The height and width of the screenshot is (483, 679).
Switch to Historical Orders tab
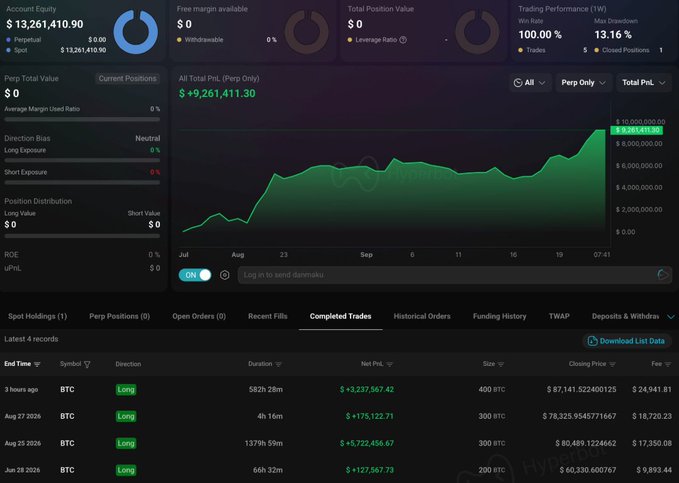[422, 316]
